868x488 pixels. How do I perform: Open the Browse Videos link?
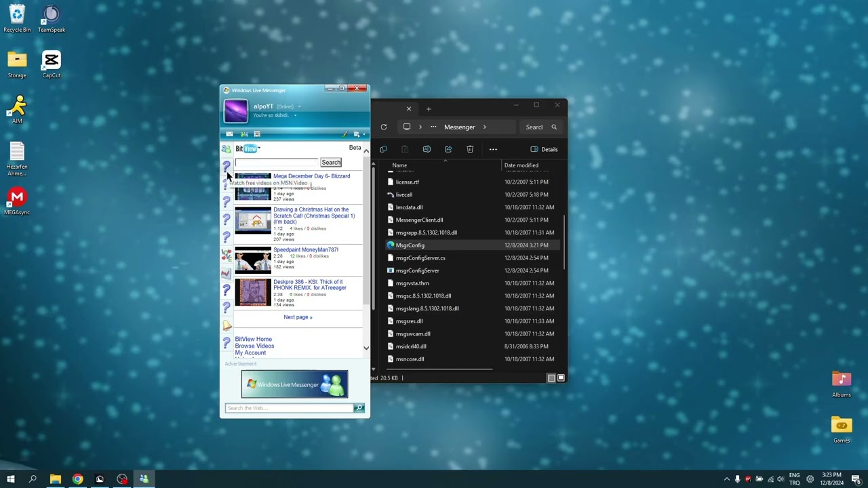[254, 346]
